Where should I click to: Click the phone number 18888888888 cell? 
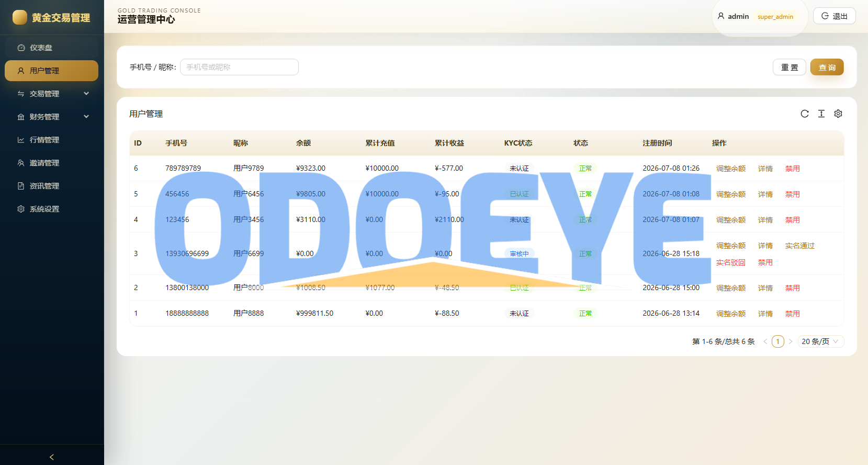tap(187, 313)
